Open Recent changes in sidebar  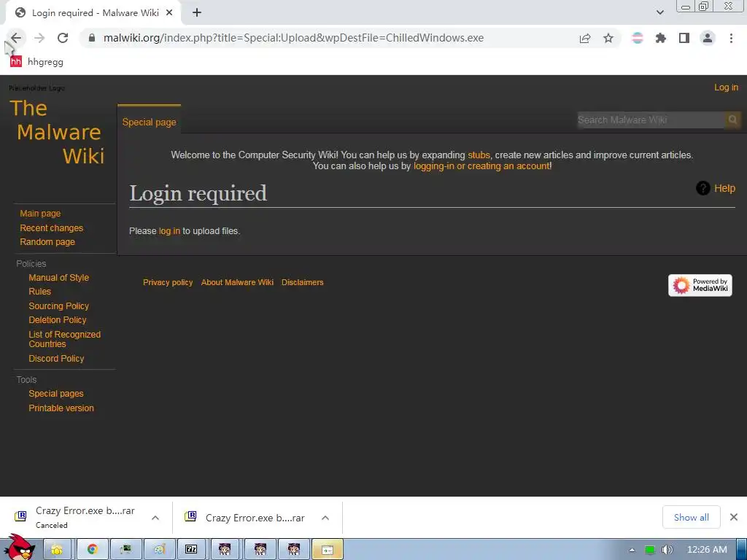coord(52,228)
